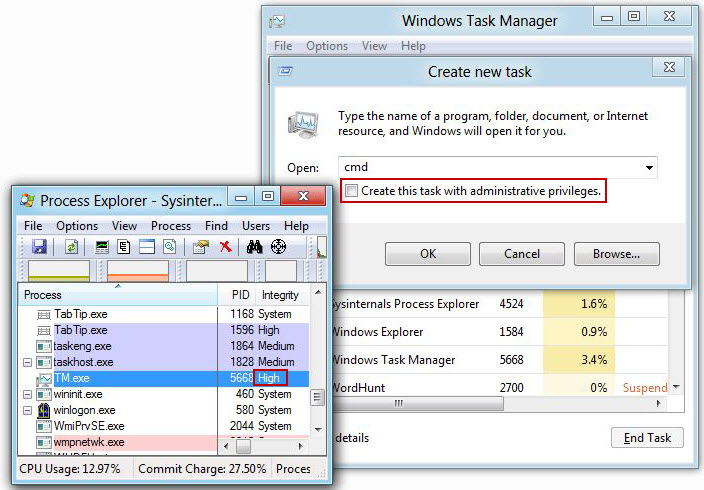704x490 pixels.
Task: Click the Task Manager horizontal scrollbar thumb
Action: pos(418,403)
